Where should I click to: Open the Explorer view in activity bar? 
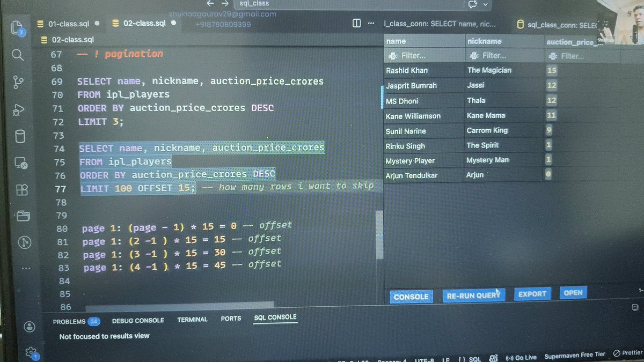(17, 27)
